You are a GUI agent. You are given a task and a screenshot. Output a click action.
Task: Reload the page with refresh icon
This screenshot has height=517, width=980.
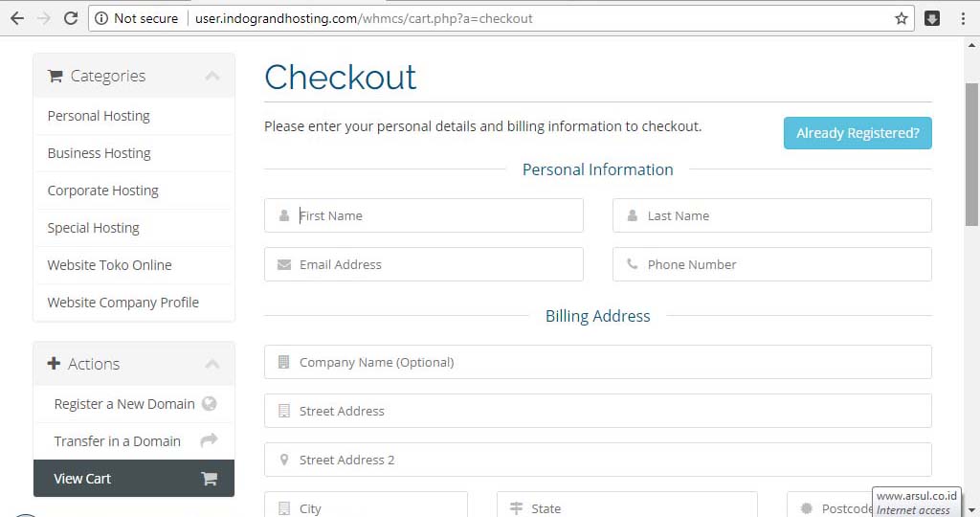(x=70, y=18)
